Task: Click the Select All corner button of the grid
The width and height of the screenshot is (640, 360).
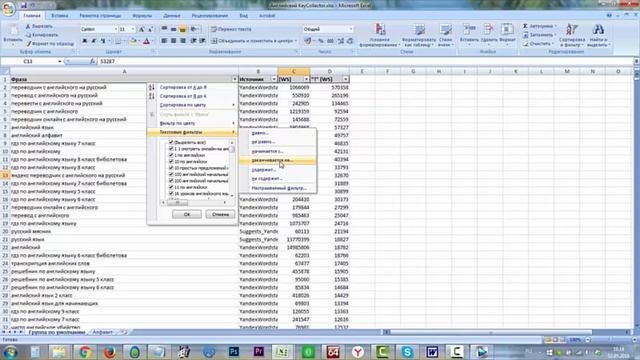Action: pos(4,71)
